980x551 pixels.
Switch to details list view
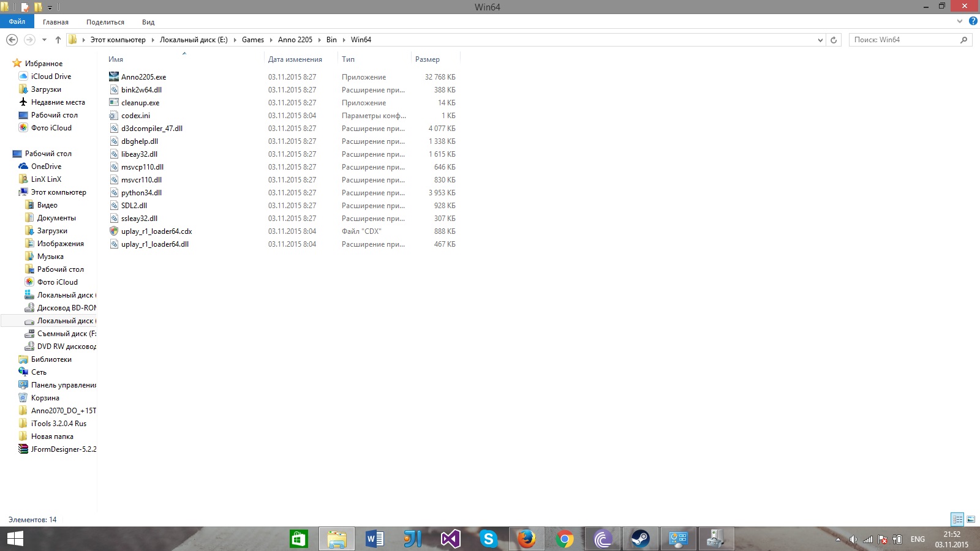click(957, 519)
